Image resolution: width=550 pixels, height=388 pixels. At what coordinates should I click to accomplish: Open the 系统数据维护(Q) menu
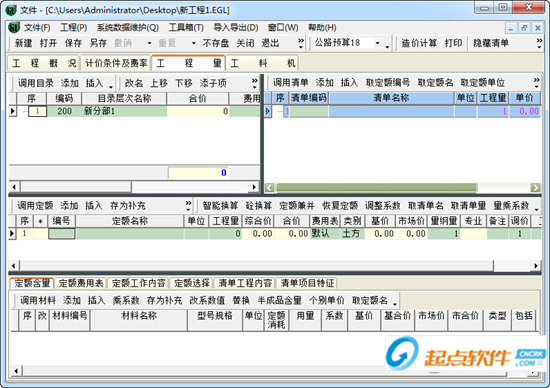128,27
